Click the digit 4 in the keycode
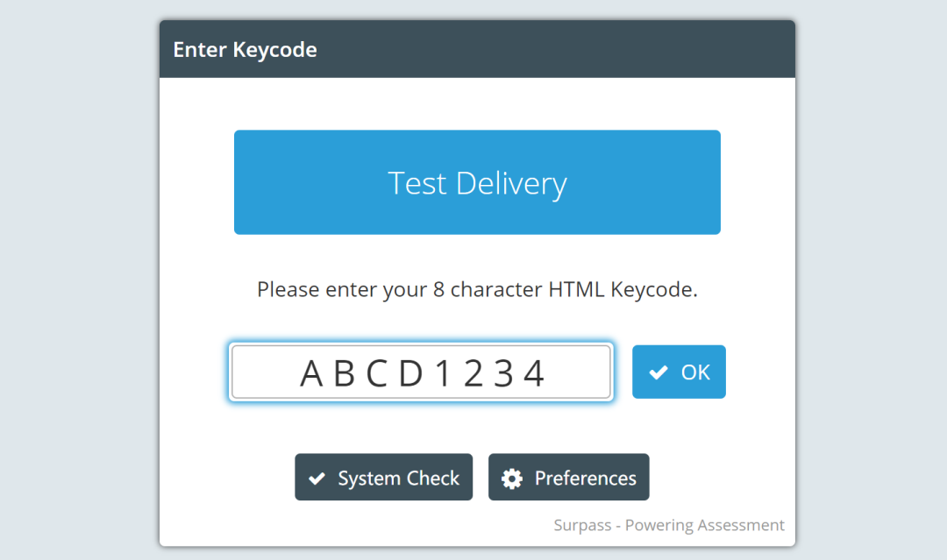This screenshot has height=560, width=947. coord(534,374)
